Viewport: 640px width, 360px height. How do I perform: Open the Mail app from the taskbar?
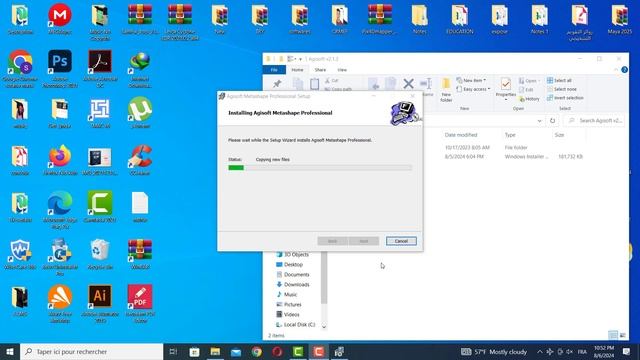point(236,351)
